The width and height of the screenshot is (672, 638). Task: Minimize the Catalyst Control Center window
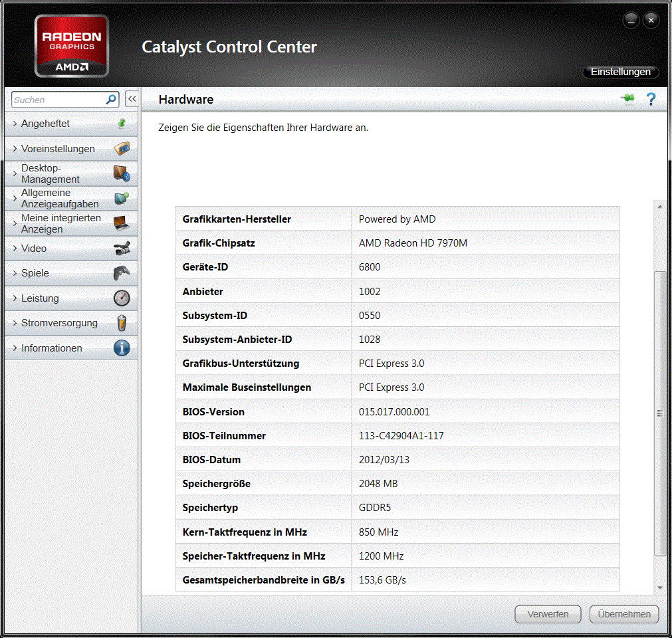point(631,20)
